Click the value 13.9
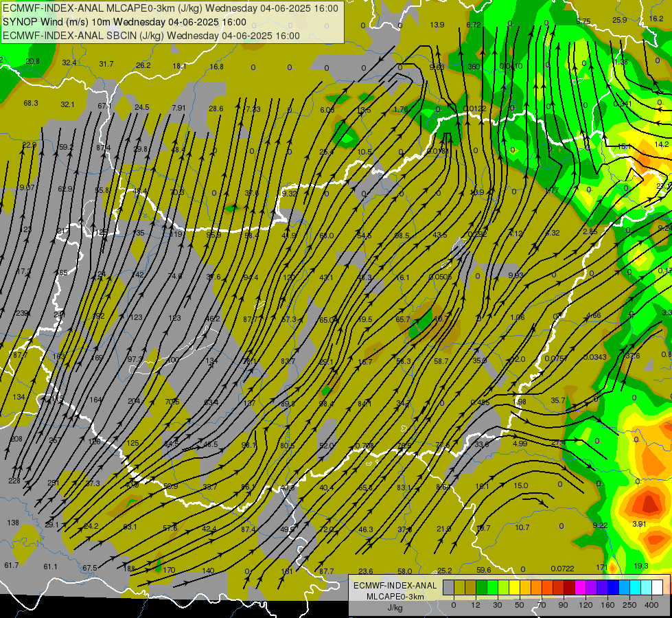The height and width of the screenshot is (618, 672). pos(437,25)
